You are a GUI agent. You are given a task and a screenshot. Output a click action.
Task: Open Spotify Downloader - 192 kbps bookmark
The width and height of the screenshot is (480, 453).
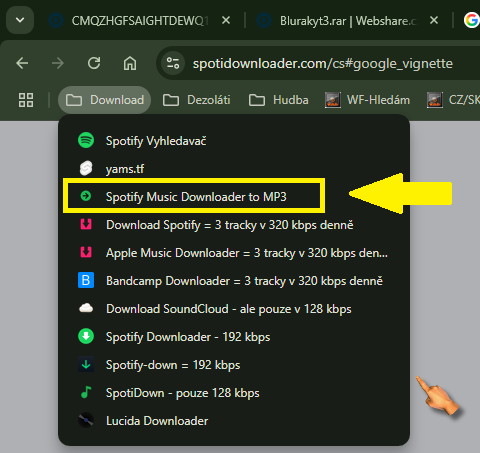click(233, 337)
